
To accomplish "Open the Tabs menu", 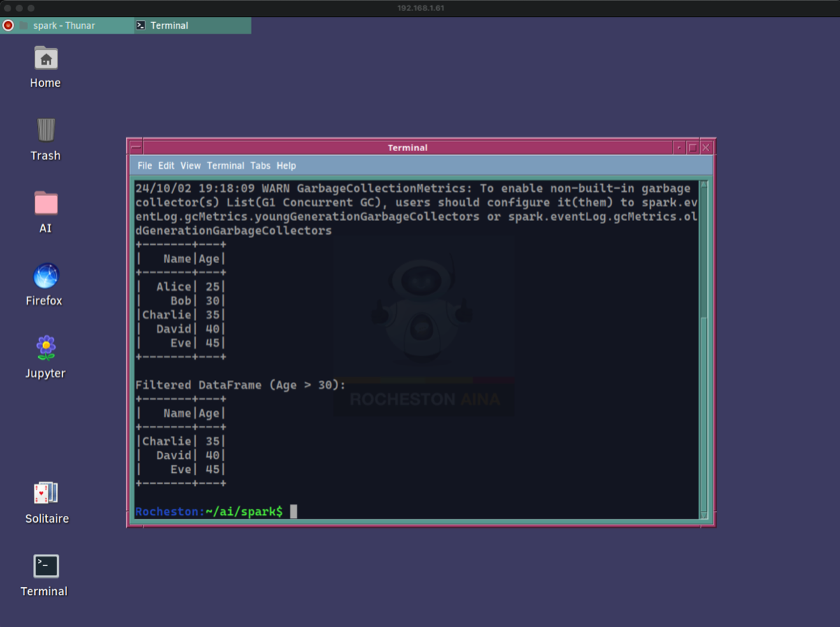I will [x=260, y=166].
